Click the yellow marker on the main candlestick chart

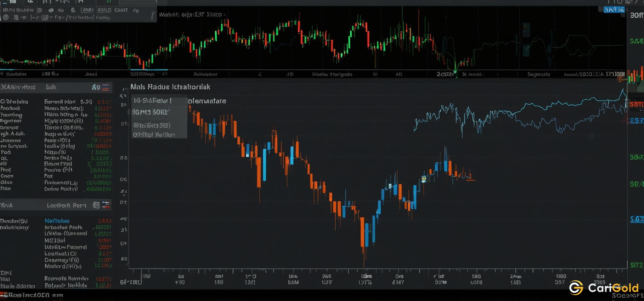click(424, 179)
